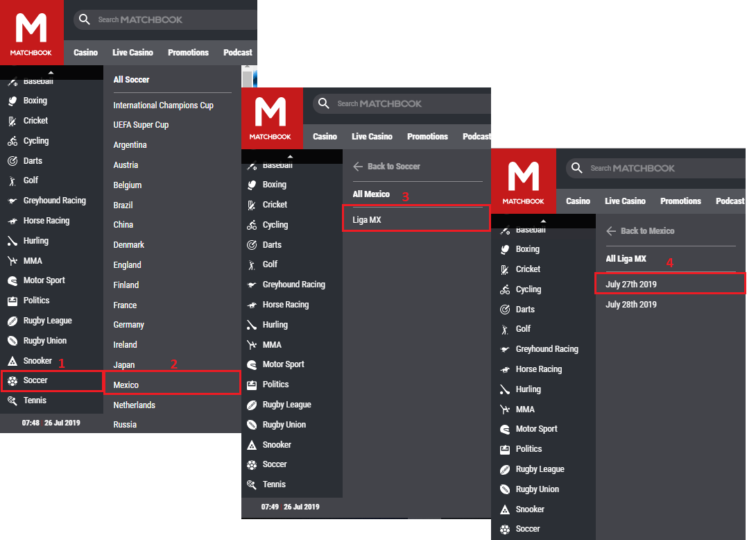Select Snooker triangle icon in left sidebar
756x540 pixels.
(12, 361)
